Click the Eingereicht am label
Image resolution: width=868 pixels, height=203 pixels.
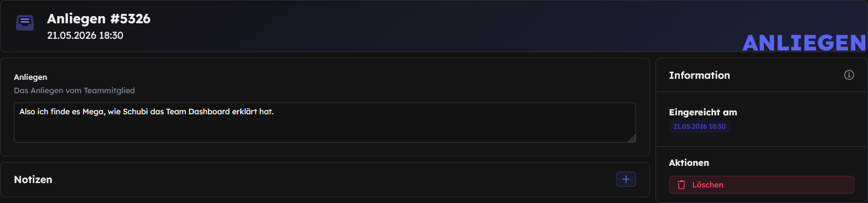pos(703,112)
